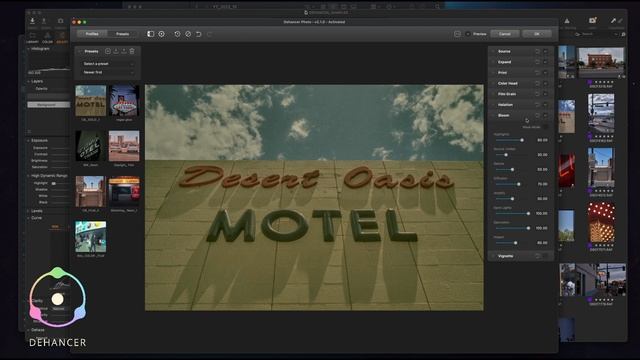Reset the Film Grain panel with its icon

pyautogui.click(x=537, y=94)
